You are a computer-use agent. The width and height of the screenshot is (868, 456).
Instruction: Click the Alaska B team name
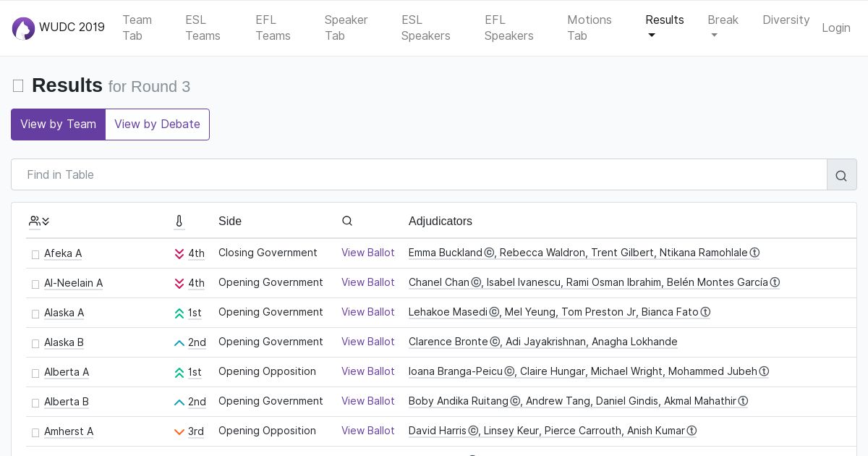click(x=64, y=342)
